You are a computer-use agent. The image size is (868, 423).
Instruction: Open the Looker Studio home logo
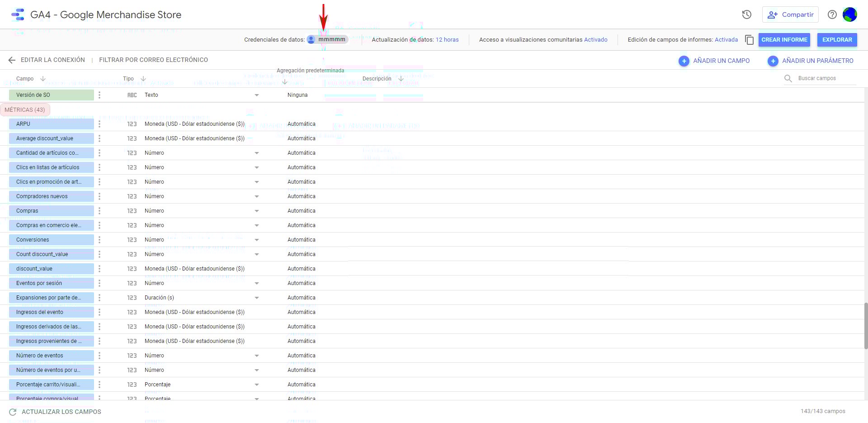click(18, 14)
